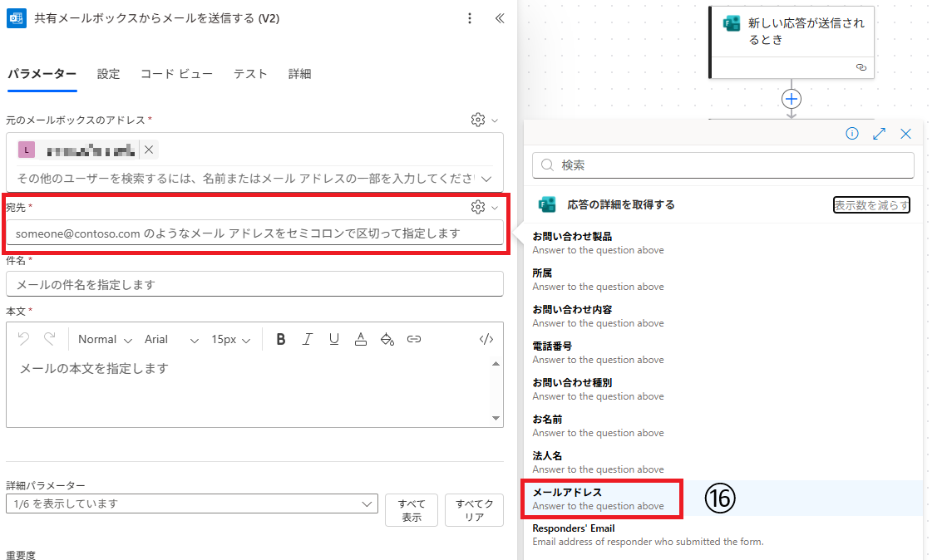Toggle italic text formatting
942x560 pixels.
click(308, 339)
